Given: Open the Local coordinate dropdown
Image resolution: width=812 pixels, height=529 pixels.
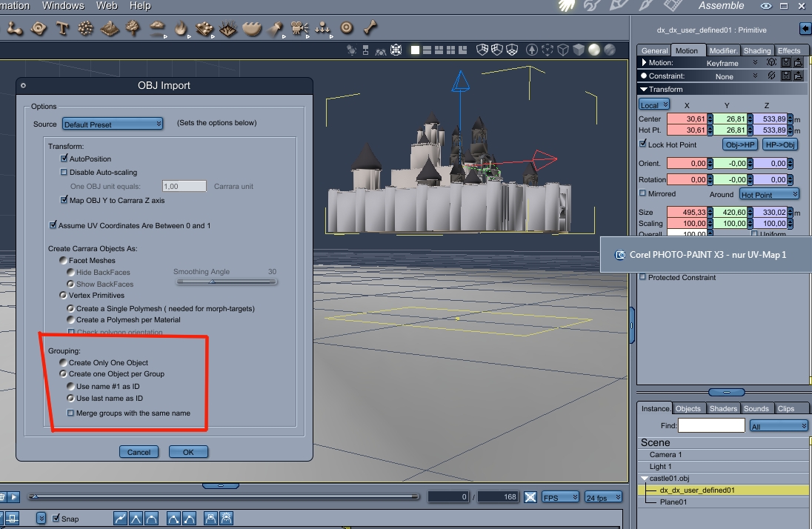Looking at the screenshot, I should point(654,104).
